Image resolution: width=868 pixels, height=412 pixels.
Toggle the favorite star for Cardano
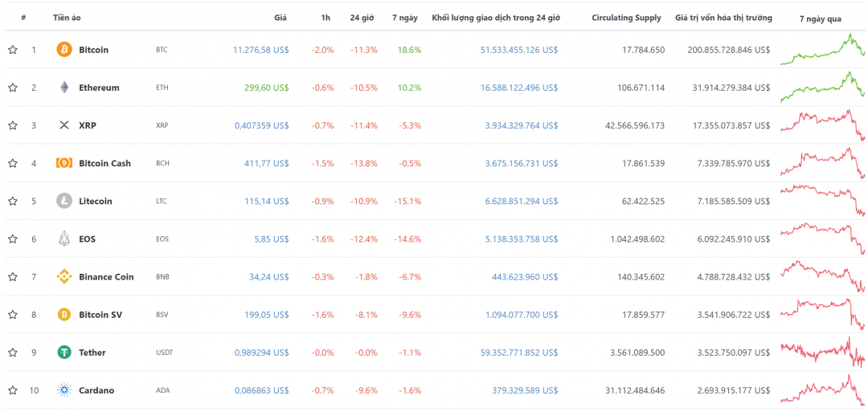(13, 390)
